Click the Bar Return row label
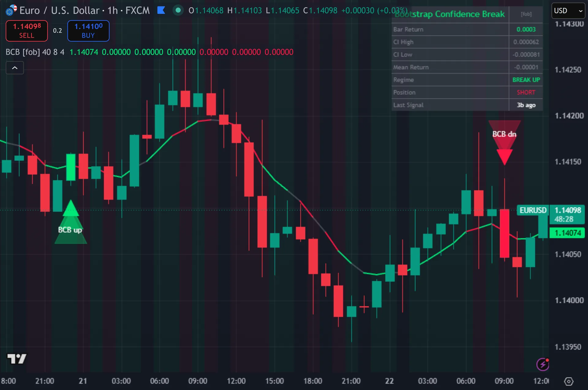588x390 pixels. 408,29
